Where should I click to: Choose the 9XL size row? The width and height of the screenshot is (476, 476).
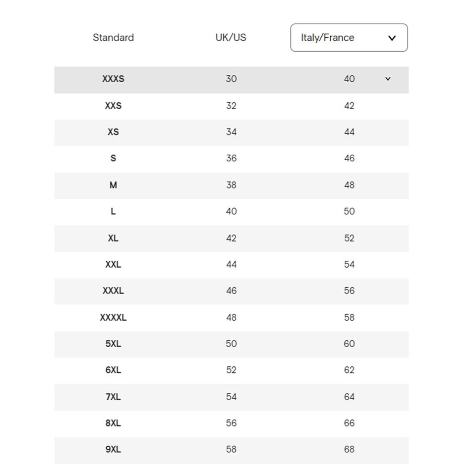click(113, 449)
